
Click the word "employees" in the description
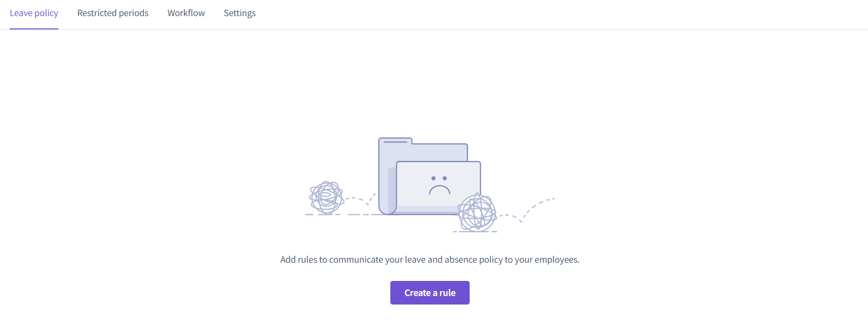(x=556, y=259)
